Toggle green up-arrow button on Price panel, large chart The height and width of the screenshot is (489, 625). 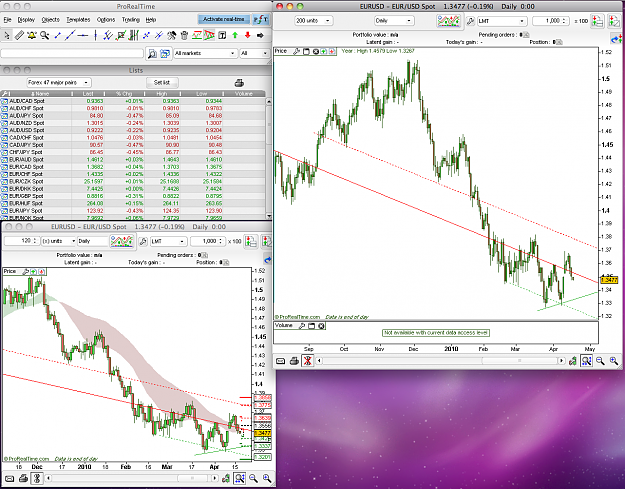click(x=324, y=51)
